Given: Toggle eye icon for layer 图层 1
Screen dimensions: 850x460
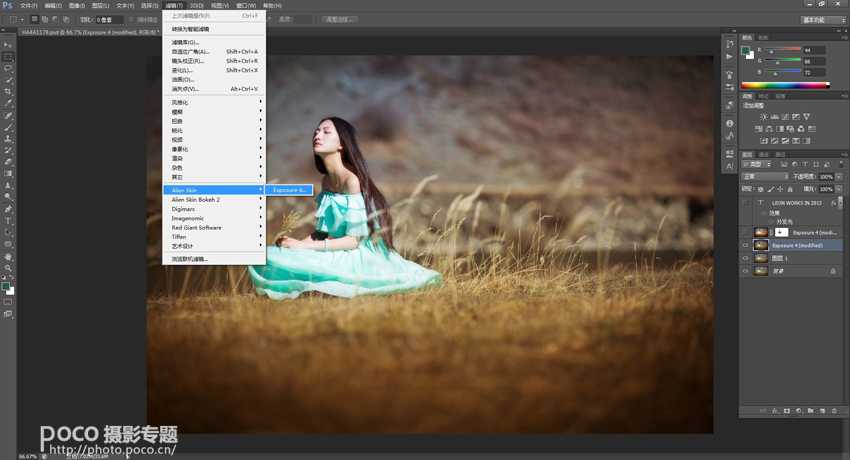Looking at the screenshot, I should [x=745, y=258].
